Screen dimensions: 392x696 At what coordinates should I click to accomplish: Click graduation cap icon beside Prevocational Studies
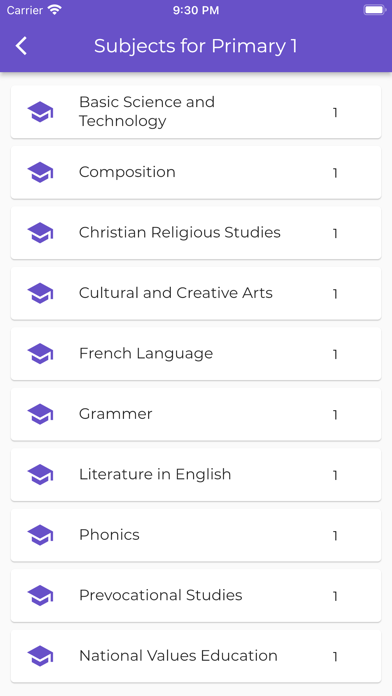(x=40, y=595)
